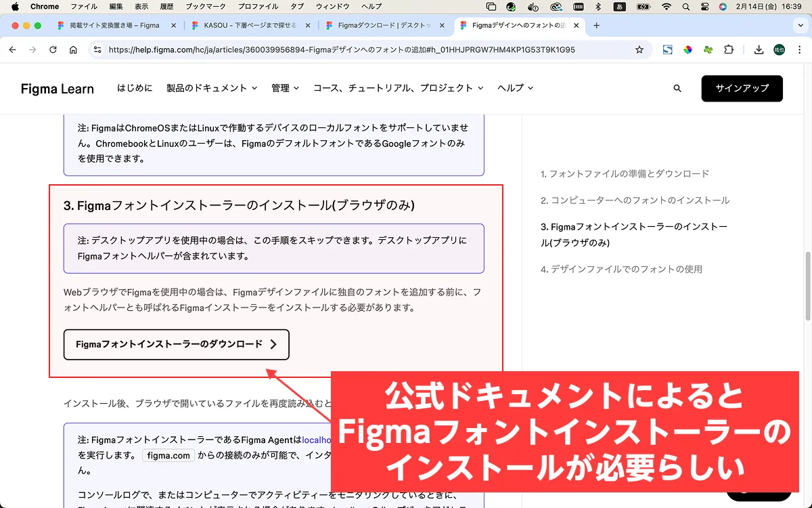
Task: Bookmark this page with the star icon
Action: (639, 50)
